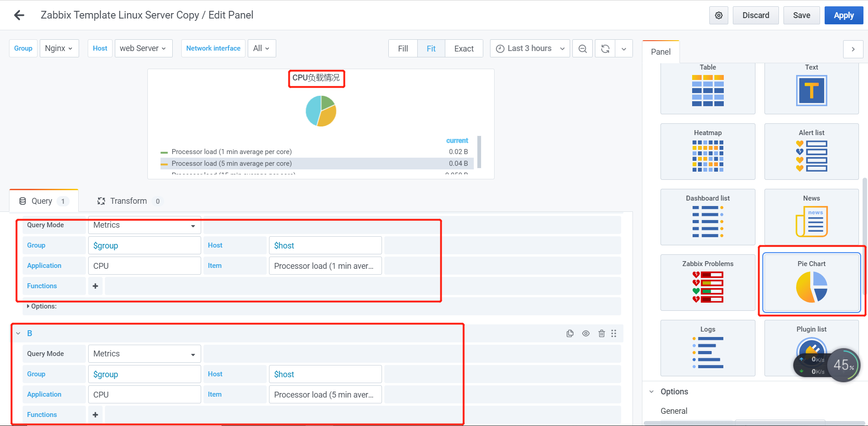Set panel view mode to Fill
The width and height of the screenshot is (868, 426).
coord(403,48)
